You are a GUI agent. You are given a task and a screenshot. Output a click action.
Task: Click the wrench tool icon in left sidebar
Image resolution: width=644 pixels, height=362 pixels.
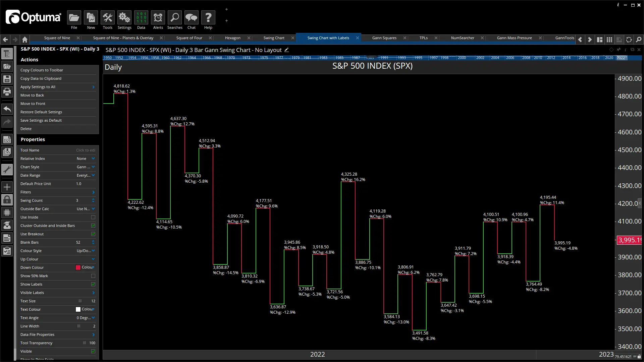pyautogui.click(x=7, y=170)
